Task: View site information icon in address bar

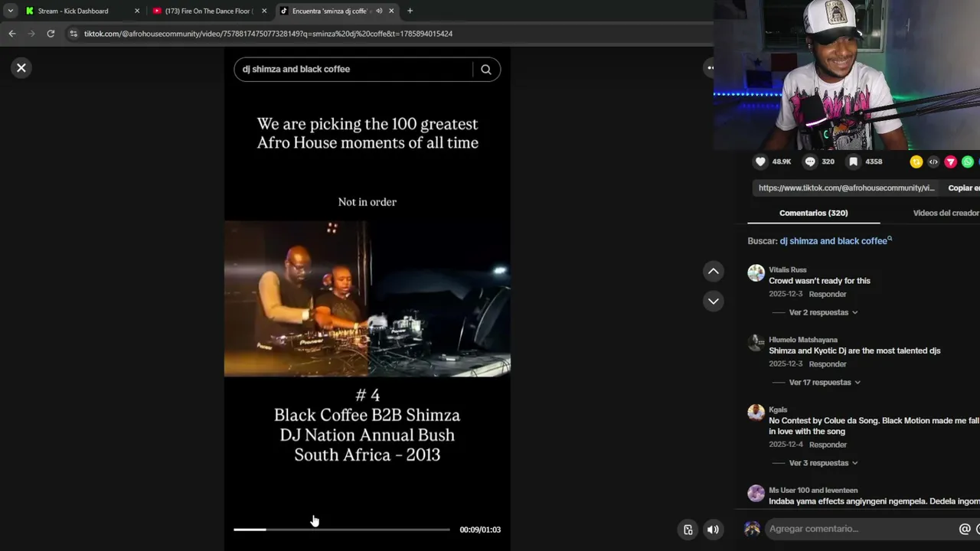Action: click(x=73, y=34)
